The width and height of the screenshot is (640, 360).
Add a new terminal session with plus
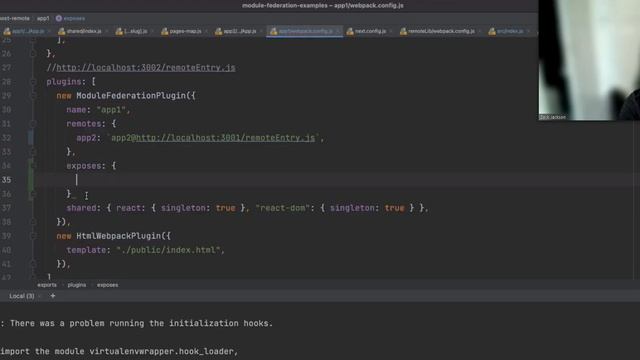[53, 296]
